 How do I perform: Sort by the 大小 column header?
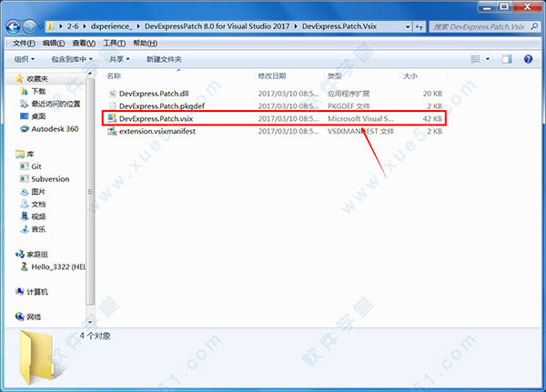coord(410,75)
